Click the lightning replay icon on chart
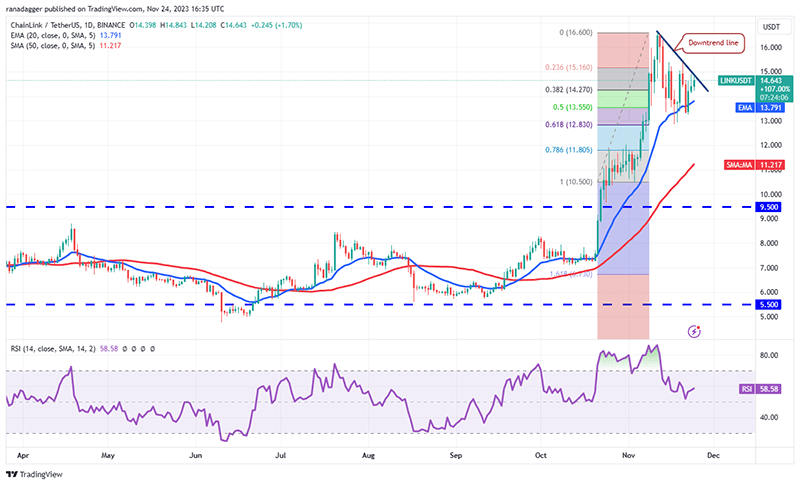The image size is (800, 485). [694, 331]
